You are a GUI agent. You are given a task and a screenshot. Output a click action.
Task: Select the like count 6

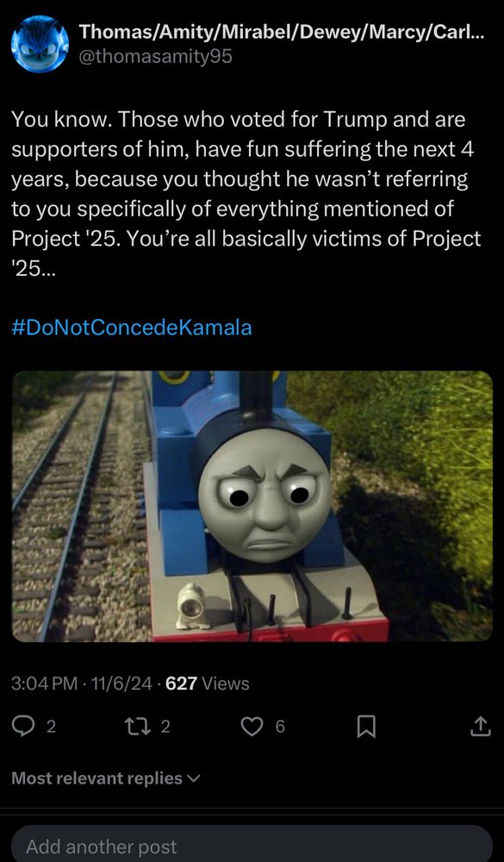(x=280, y=727)
